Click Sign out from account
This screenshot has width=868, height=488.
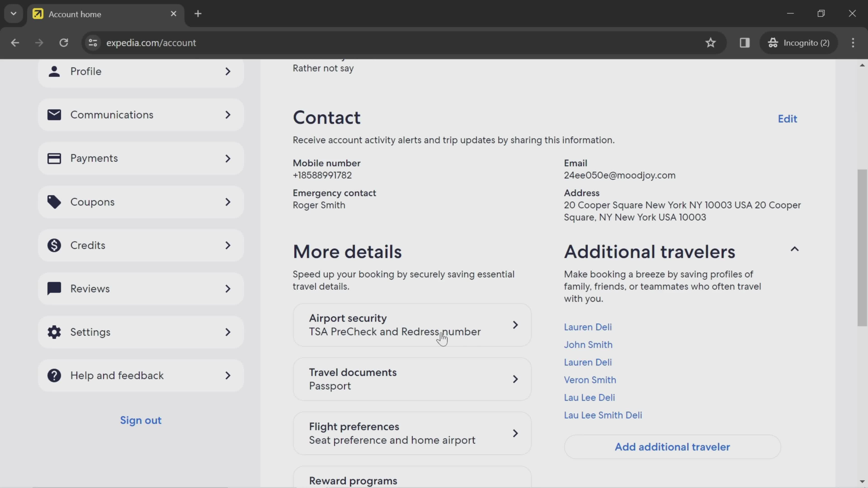[x=141, y=420]
